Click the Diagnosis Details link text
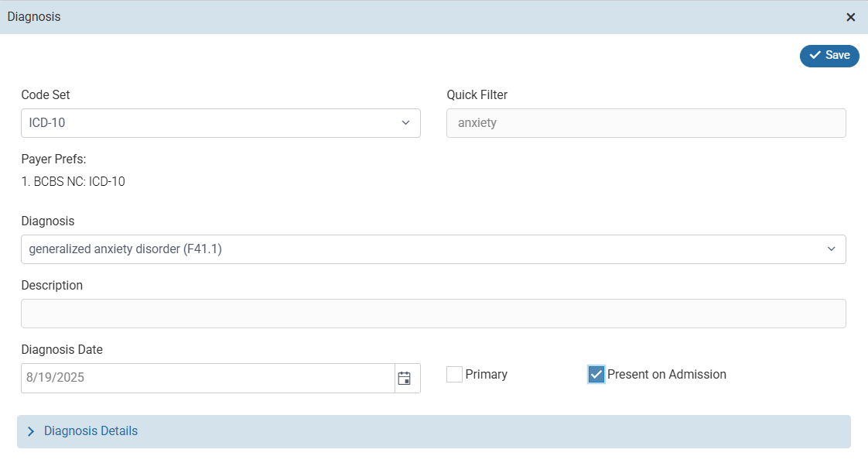Image resolution: width=868 pixels, height=463 pixels. pos(91,431)
